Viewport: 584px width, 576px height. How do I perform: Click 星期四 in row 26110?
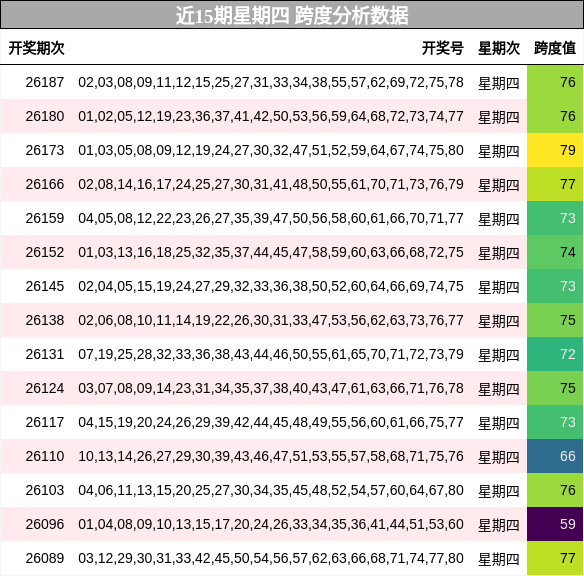click(499, 457)
